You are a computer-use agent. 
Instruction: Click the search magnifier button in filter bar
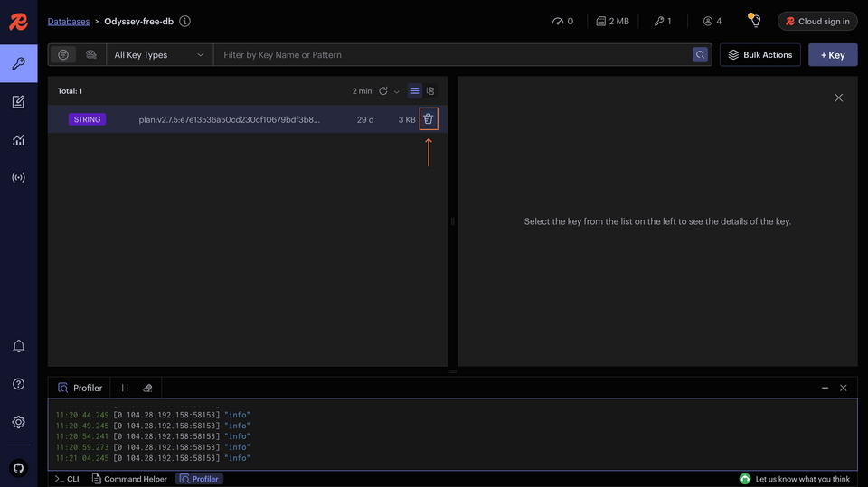coord(700,55)
